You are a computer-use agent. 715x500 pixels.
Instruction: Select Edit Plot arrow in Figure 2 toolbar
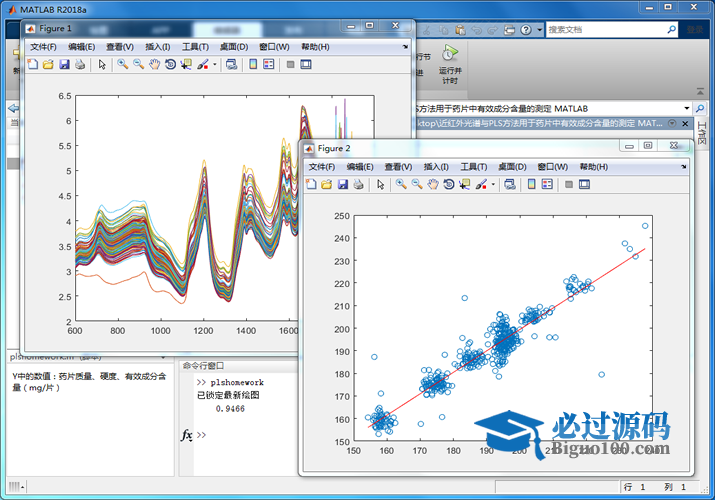pos(381,184)
